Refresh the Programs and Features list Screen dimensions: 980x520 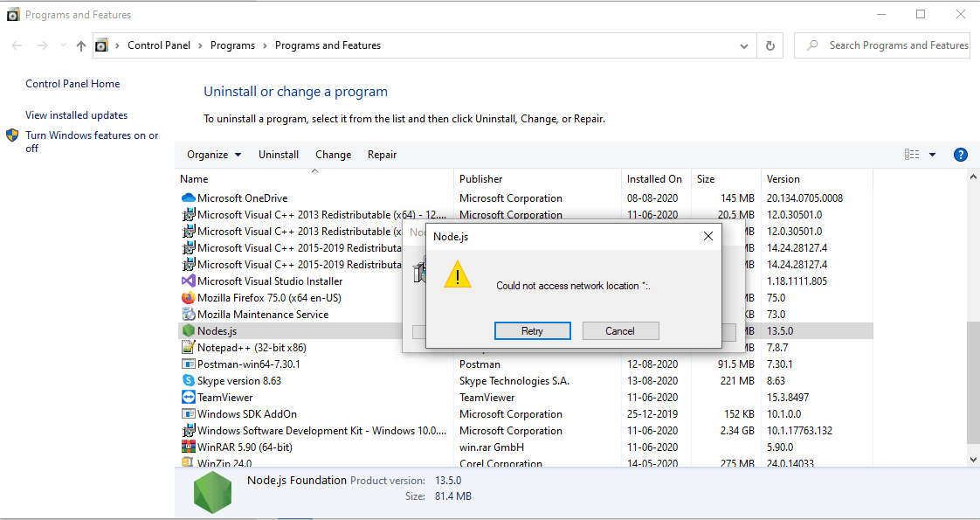(x=770, y=45)
